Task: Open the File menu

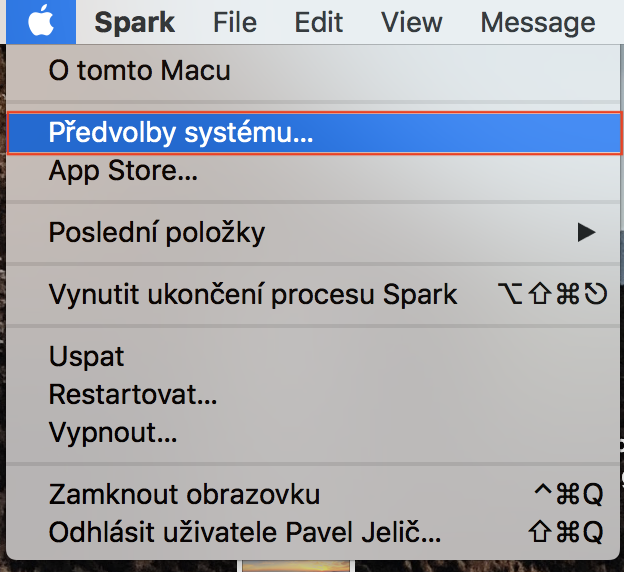Action: [x=237, y=22]
